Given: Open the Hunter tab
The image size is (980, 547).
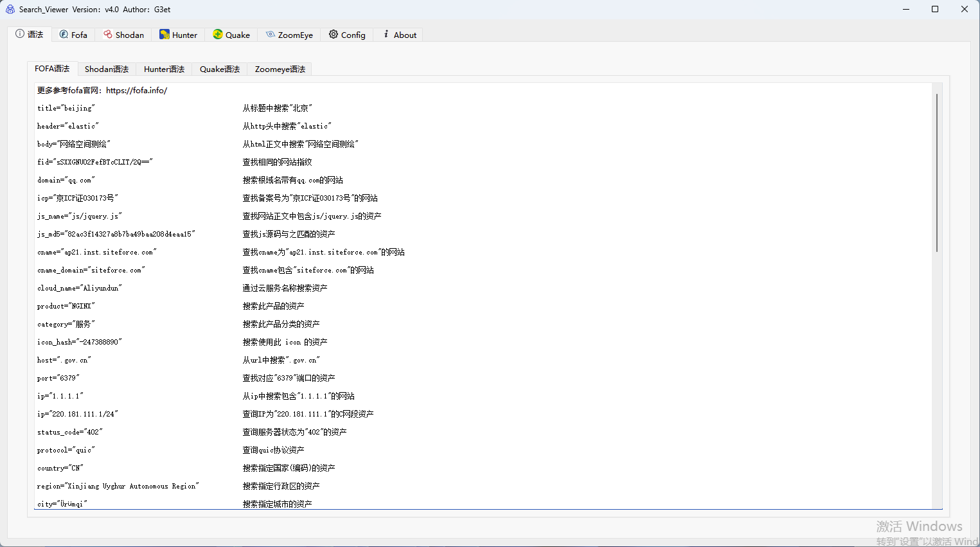Looking at the screenshot, I should pyautogui.click(x=178, y=35).
